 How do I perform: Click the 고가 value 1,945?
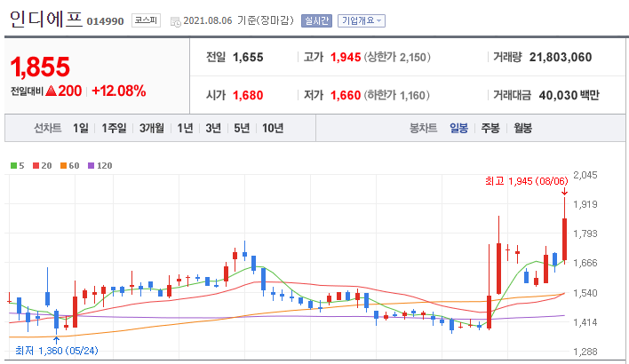pyautogui.click(x=346, y=58)
